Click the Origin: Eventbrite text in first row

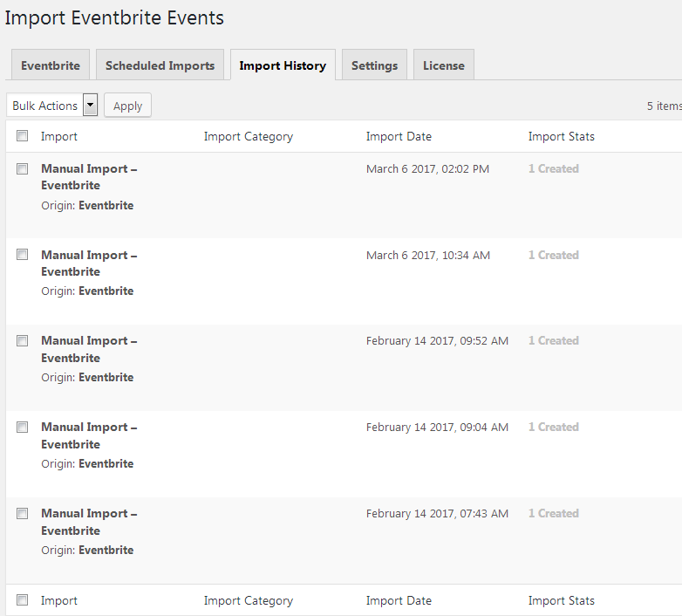tap(87, 205)
